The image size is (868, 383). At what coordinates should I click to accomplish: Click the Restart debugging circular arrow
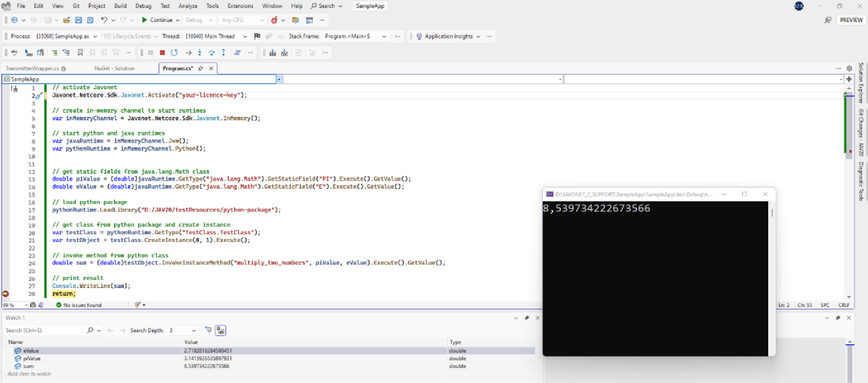(174, 52)
